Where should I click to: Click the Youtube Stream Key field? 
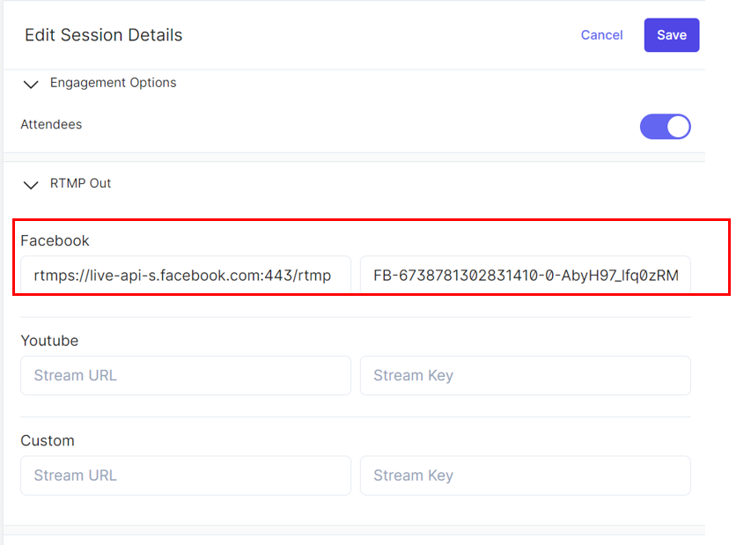coord(525,375)
